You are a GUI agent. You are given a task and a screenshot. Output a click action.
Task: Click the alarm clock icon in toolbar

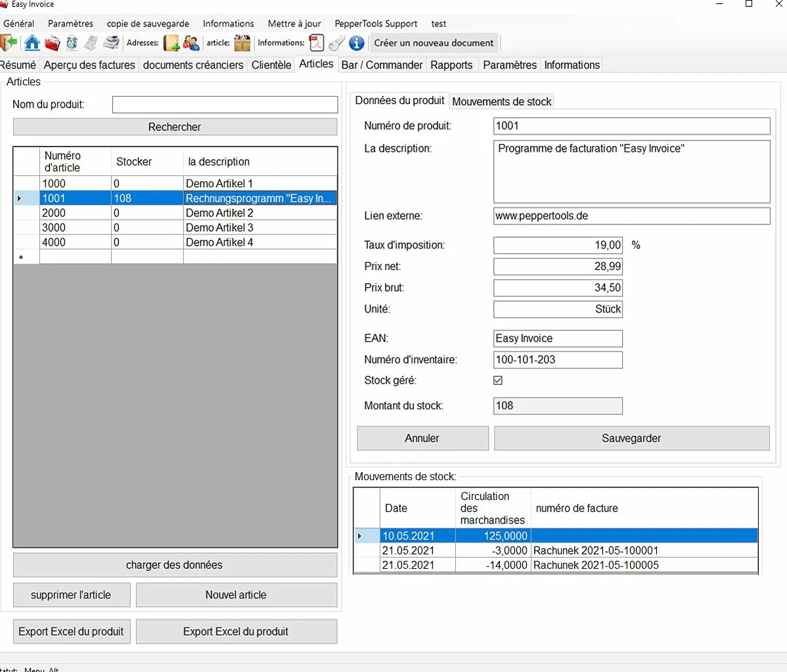pyautogui.click(x=72, y=43)
